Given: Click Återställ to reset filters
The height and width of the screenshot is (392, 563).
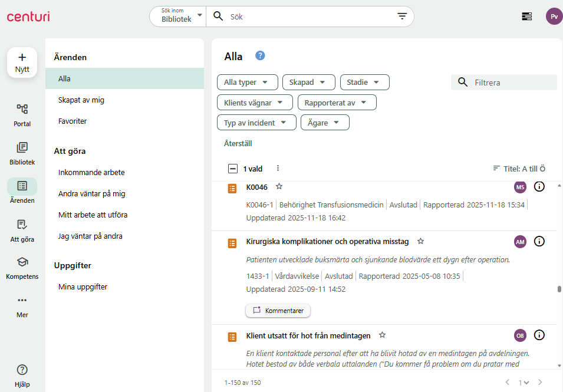Looking at the screenshot, I should coord(238,143).
